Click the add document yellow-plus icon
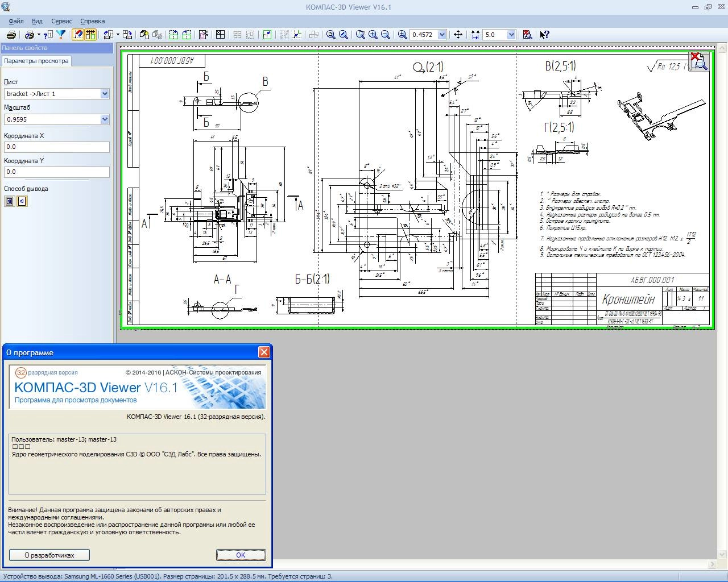 click(x=144, y=35)
